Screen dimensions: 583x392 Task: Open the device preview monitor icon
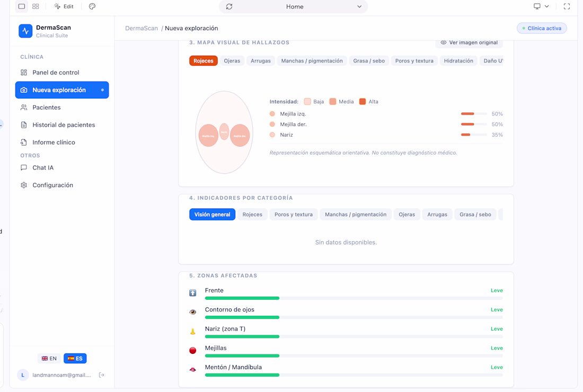[537, 6]
